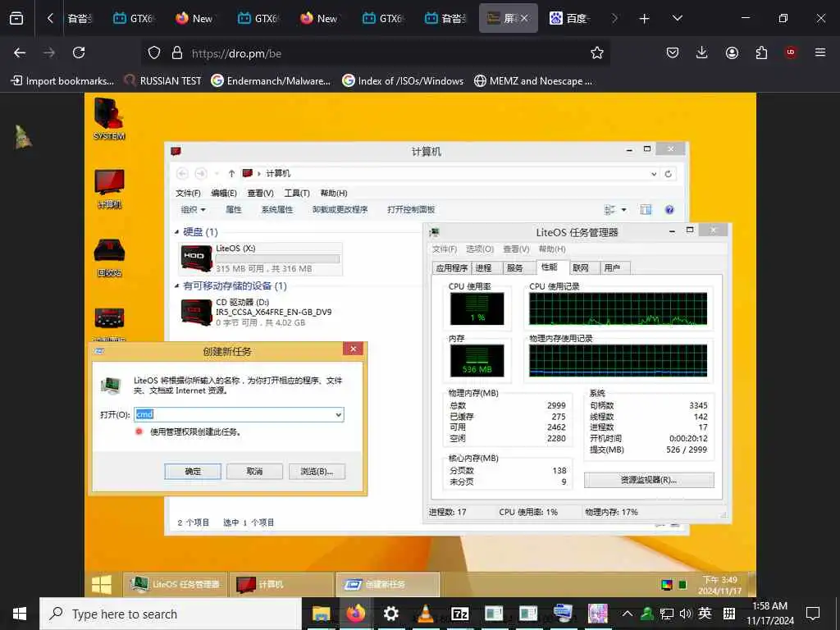Click the inner Windows 8 Start button
Viewport: 840px width, 630px height.
pyautogui.click(x=101, y=584)
